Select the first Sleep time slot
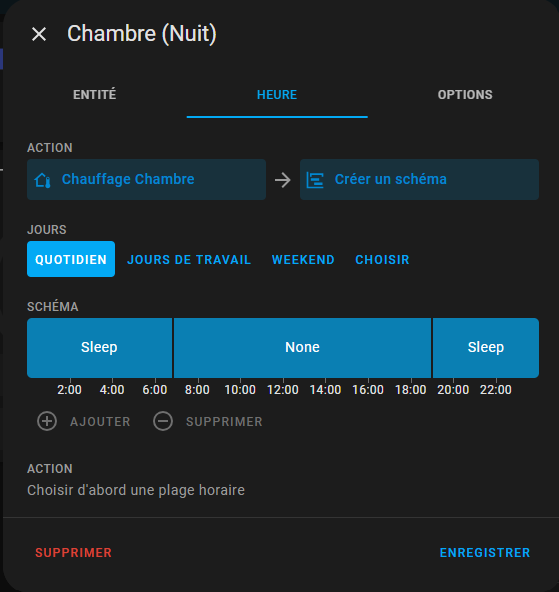The height and width of the screenshot is (592, 559). coord(100,347)
